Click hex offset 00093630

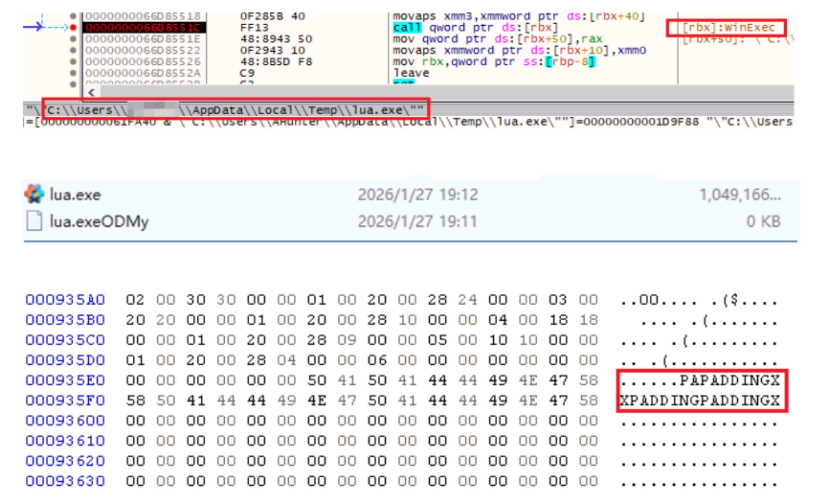(x=65, y=481)
